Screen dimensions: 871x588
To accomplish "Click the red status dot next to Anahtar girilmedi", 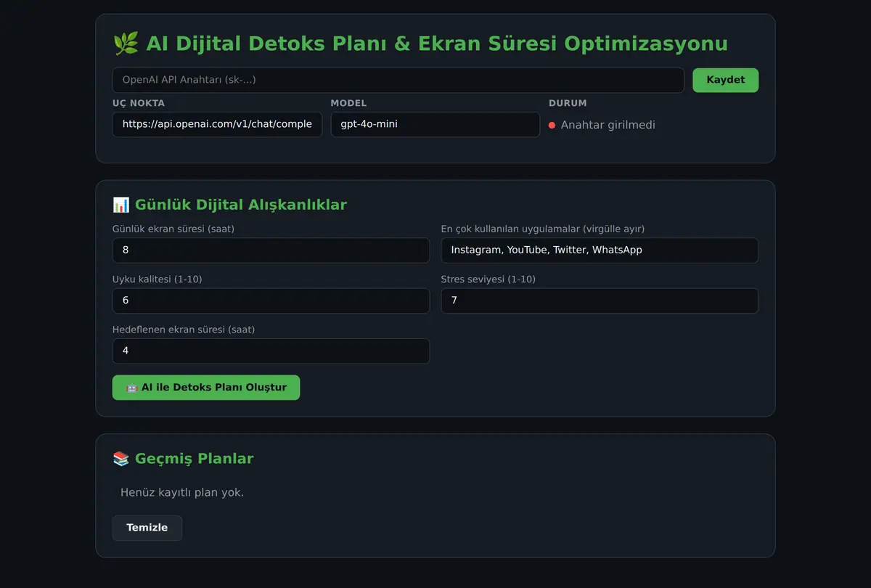I will (552, 126).
